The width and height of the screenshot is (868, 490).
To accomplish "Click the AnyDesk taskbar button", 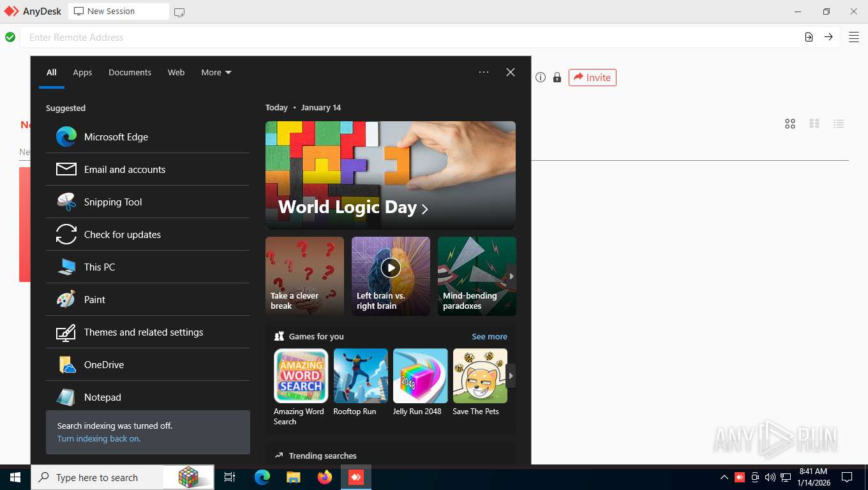I will 356,477.
